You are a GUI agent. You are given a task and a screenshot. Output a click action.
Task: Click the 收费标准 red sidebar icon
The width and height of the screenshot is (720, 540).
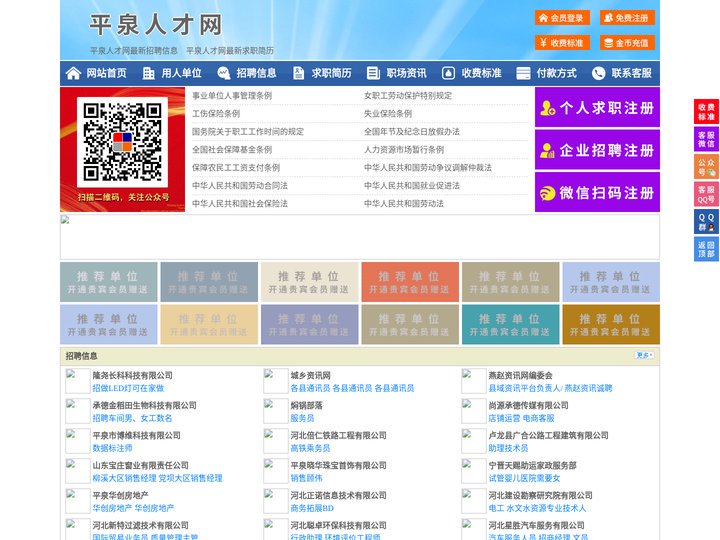tap(706, 112)
